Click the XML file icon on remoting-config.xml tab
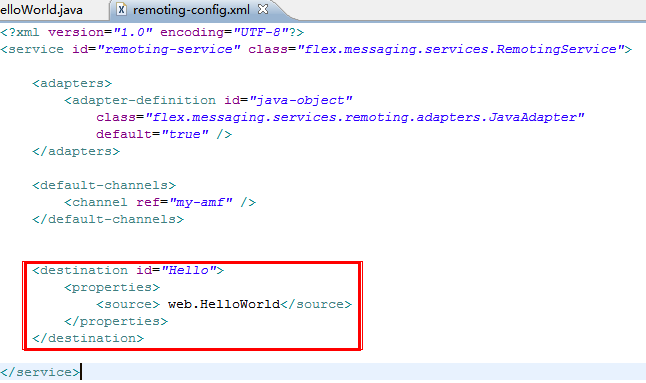 [121, 9]
